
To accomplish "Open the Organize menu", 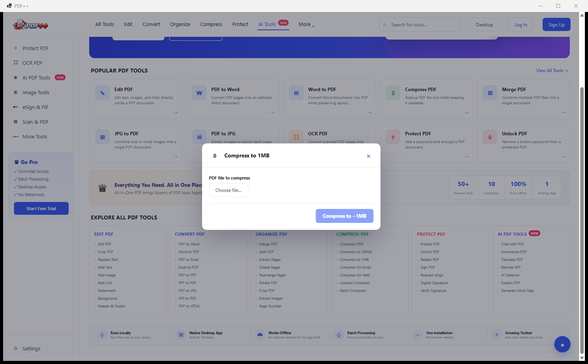I will click(180, 24).
